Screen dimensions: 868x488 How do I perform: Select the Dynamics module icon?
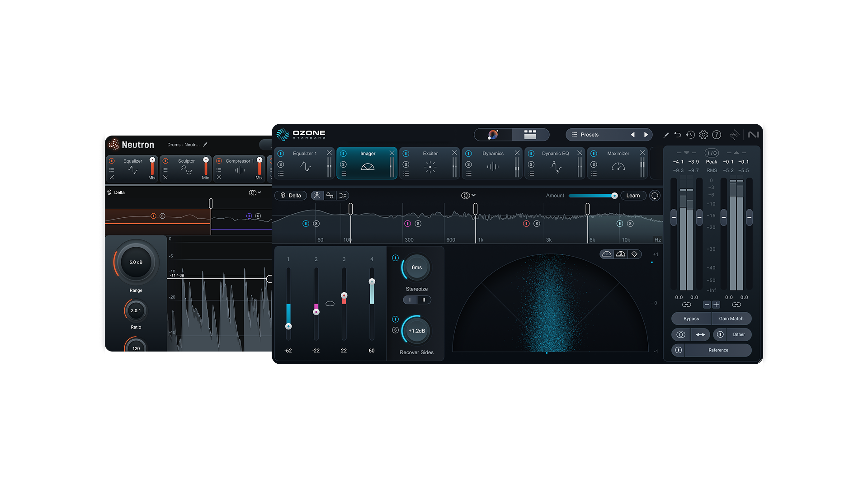click(493, 167)
